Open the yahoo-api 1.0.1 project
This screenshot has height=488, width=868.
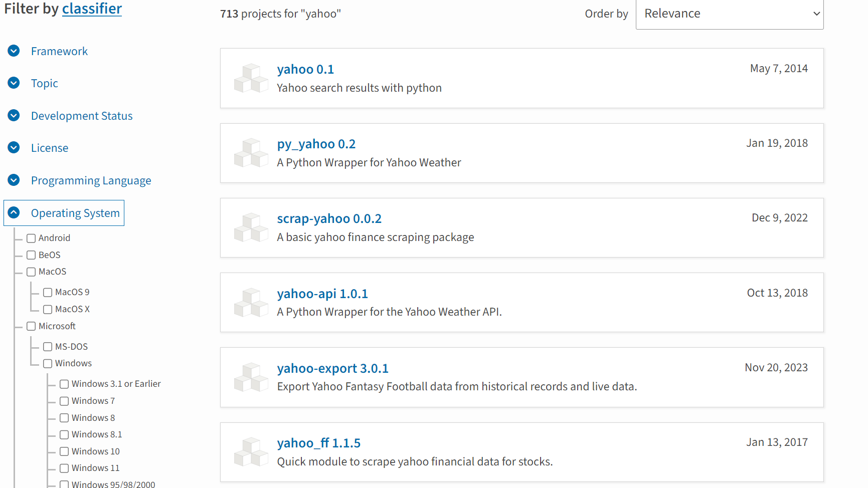pos(322,294)
